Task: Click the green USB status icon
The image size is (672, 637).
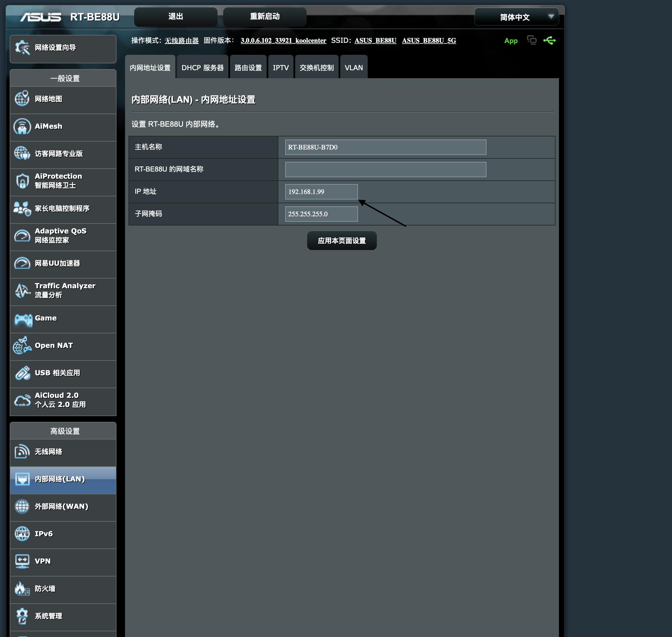Action: point(550,41)
